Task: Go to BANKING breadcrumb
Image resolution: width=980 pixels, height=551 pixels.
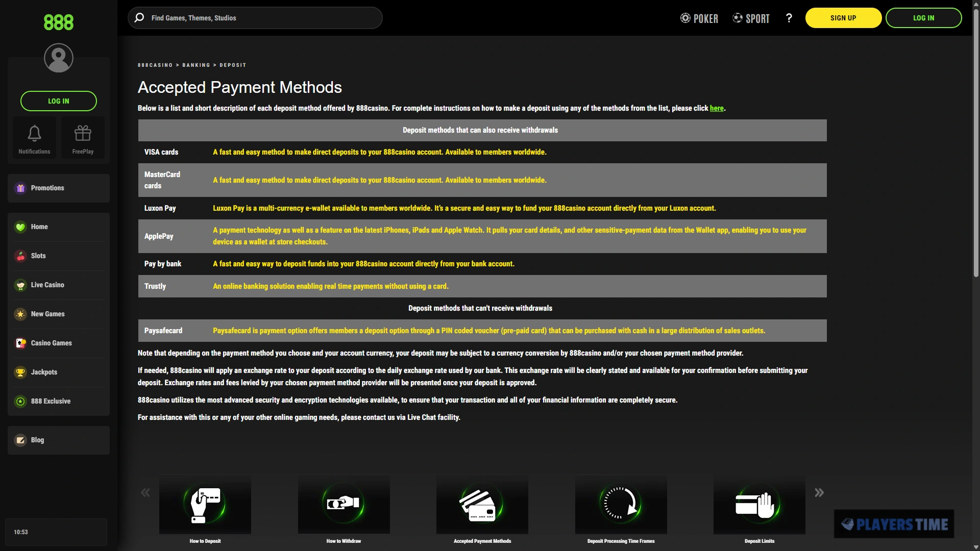Action: 196,65
